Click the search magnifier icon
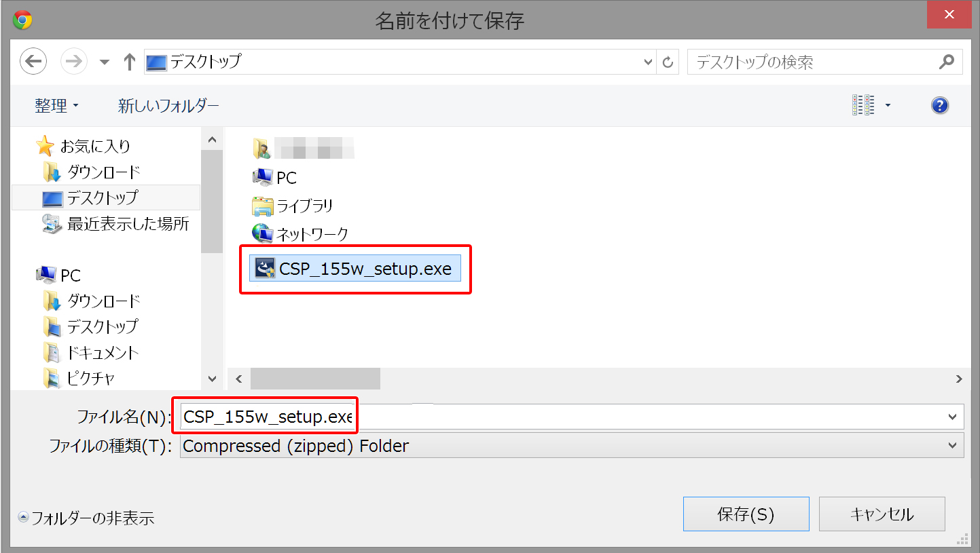 (946, 62)
